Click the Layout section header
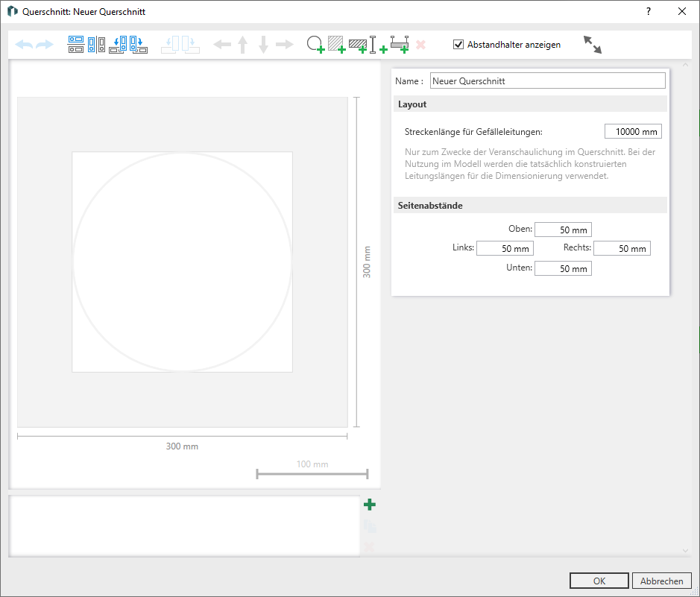Viewport: 700px width, 597px height. 530,104
